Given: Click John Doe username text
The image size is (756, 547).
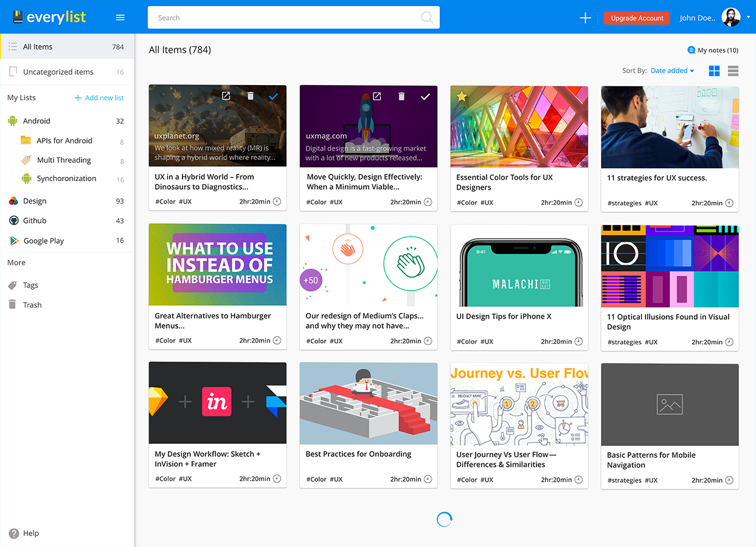Looking at the screenshot, I should coord(698,18).
